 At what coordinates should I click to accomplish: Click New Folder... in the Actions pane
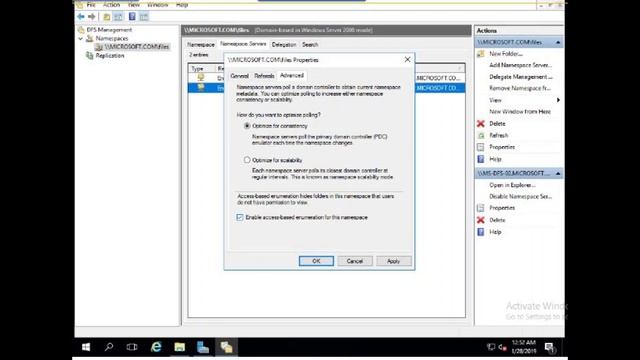click(506, 54)
